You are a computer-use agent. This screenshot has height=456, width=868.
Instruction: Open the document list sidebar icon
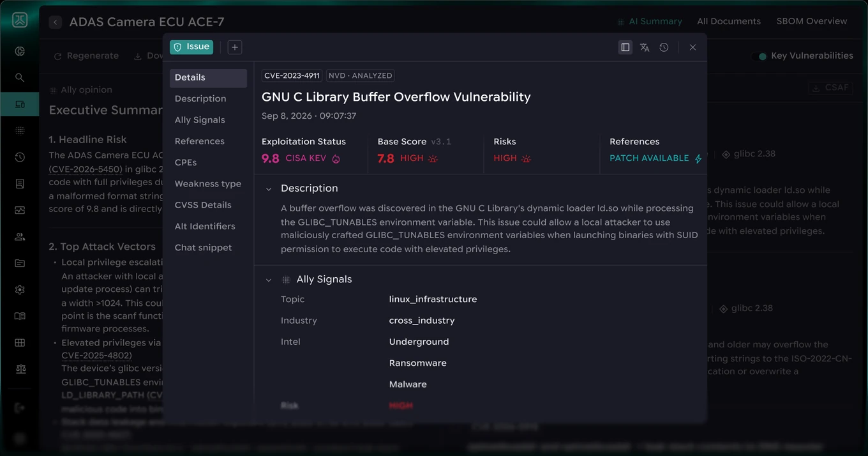pos(20,184)
